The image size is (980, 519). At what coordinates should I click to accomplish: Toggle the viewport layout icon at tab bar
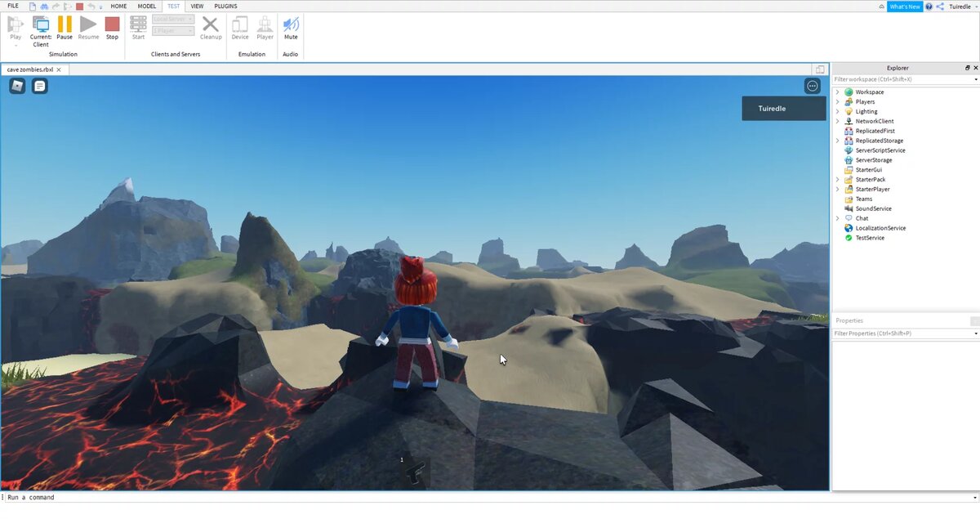(x=820, y=69)
